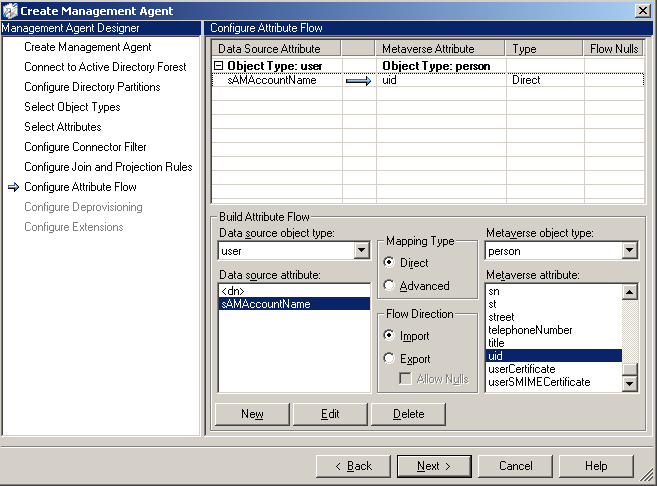Go to Configure Directory Partitions step

pyautogui.click(x=92, y=87)
